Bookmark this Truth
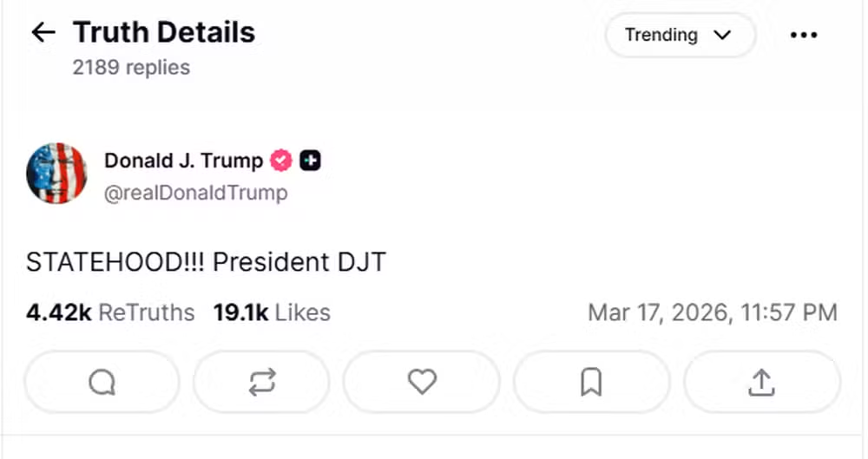 591,382
